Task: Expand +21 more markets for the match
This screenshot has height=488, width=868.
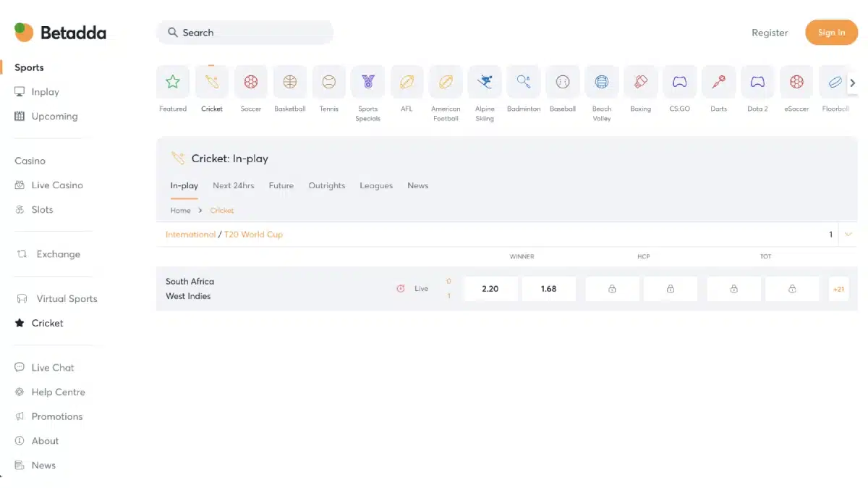Action: (x=838, y=289)
